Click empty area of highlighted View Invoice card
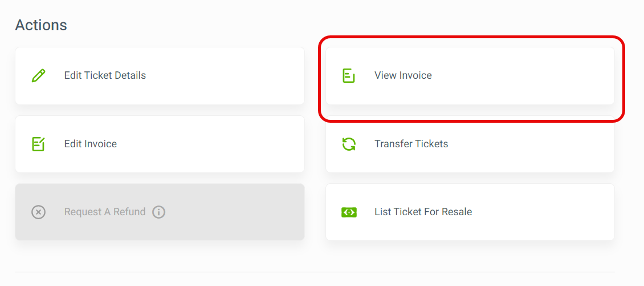 point(521,76)
